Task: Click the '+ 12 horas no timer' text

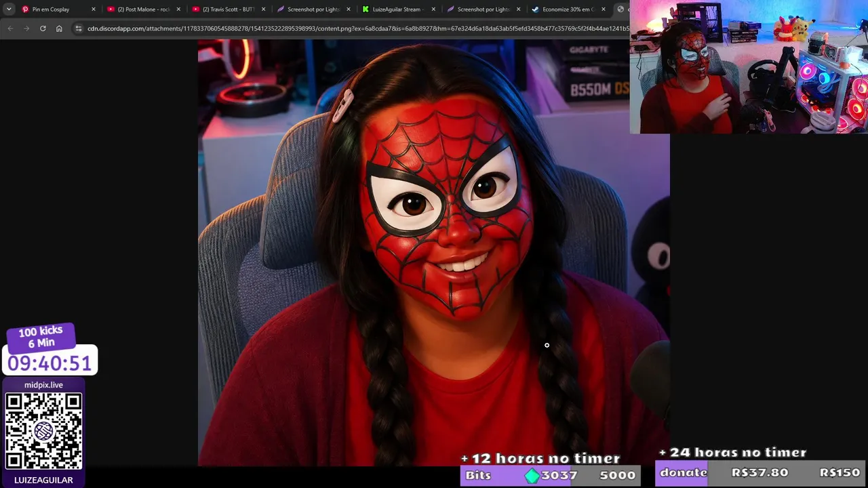Action: pos(540,458)
